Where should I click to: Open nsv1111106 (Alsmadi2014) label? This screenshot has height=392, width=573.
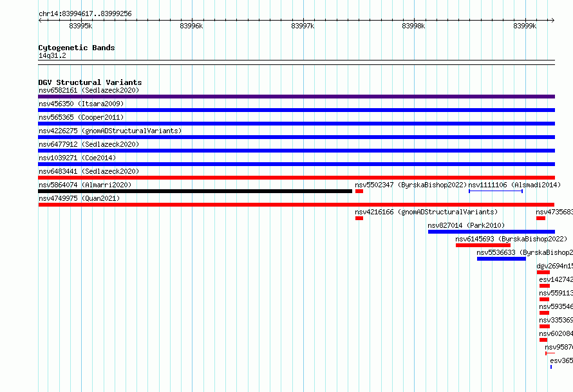514,185
